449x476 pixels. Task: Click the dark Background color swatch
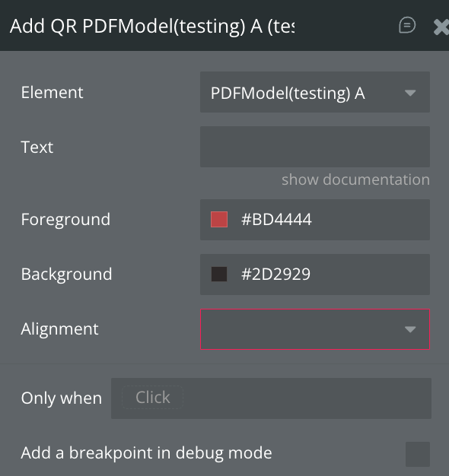point(219,274)
